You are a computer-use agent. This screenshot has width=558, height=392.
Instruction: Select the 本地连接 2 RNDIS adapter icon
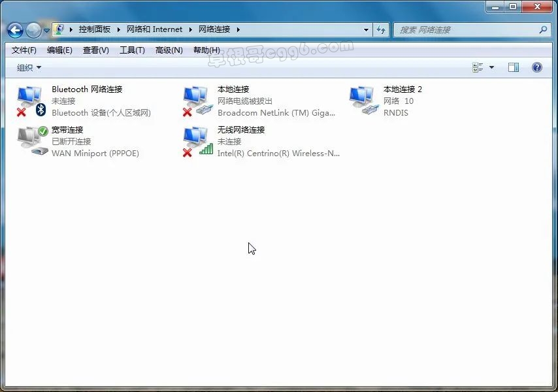(x=363, y=101)
